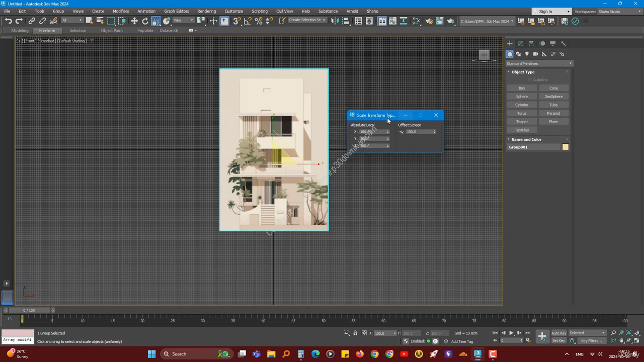
Task: Toggle the Auto Key button
Action: tap(558, 333)
